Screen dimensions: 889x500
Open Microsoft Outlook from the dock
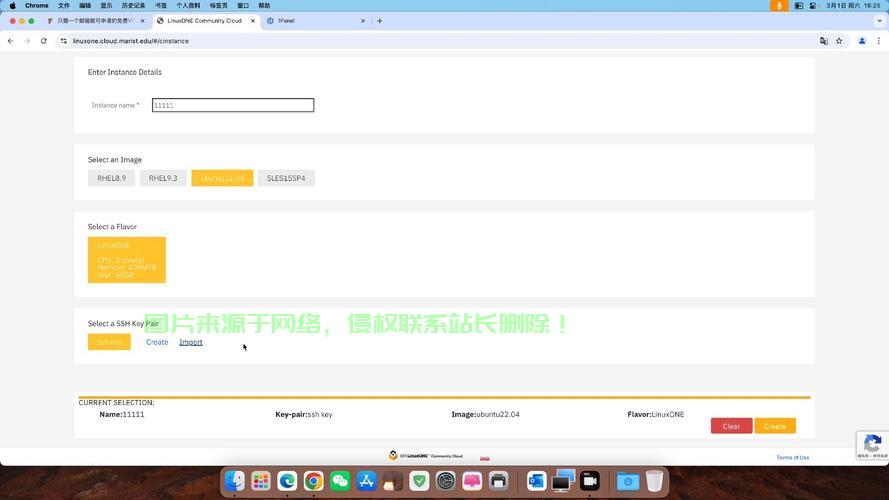536,481
